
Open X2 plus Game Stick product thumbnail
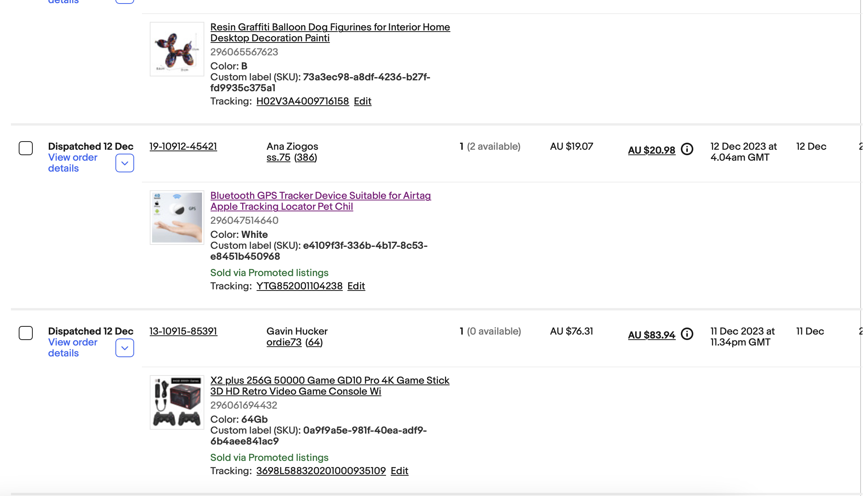click(177, 402)
